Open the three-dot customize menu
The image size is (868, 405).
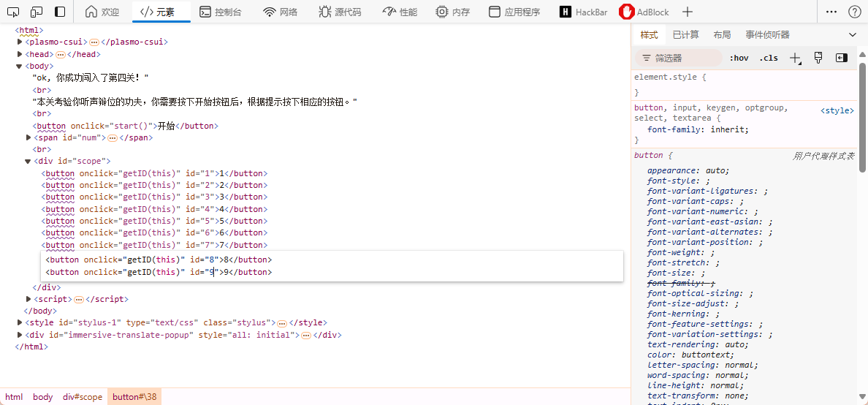831,12
